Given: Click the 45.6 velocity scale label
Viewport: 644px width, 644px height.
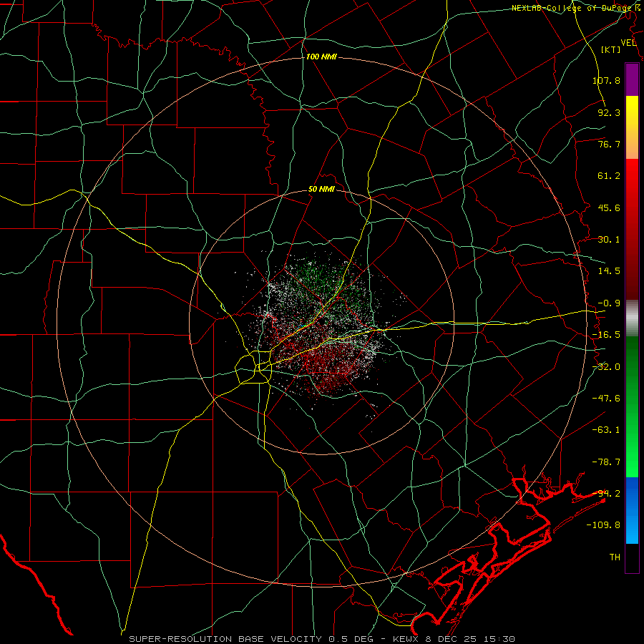Looking at the screenshot, I should coord(609,208).
